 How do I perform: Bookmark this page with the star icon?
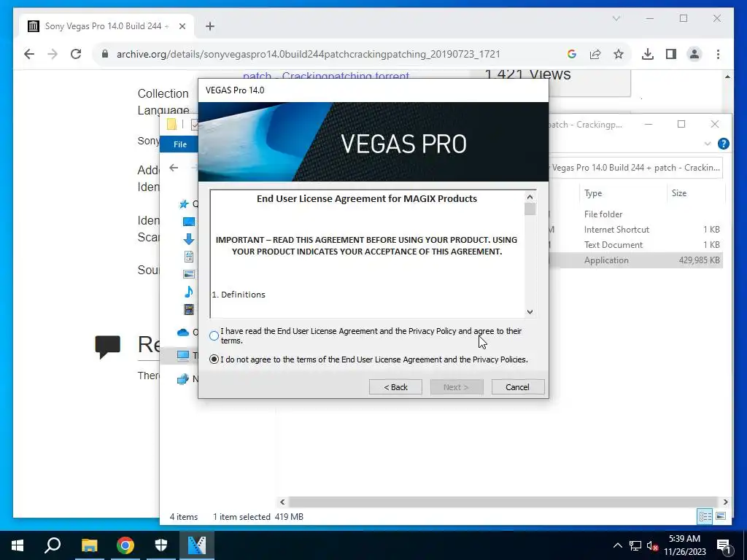coord(619,54)
